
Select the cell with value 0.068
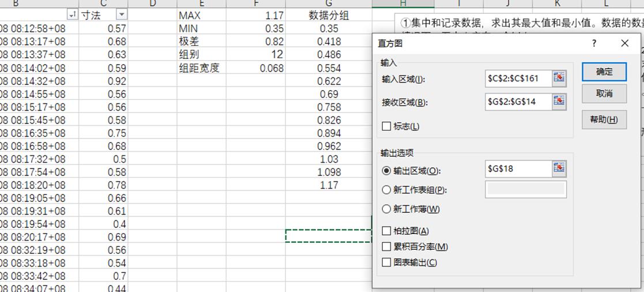point(255,68)
